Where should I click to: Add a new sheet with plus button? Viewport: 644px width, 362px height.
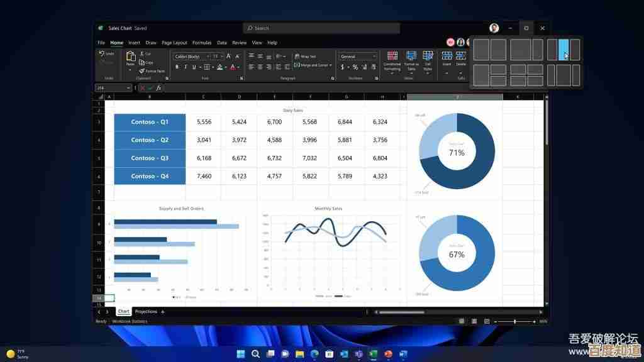(163, 312)
